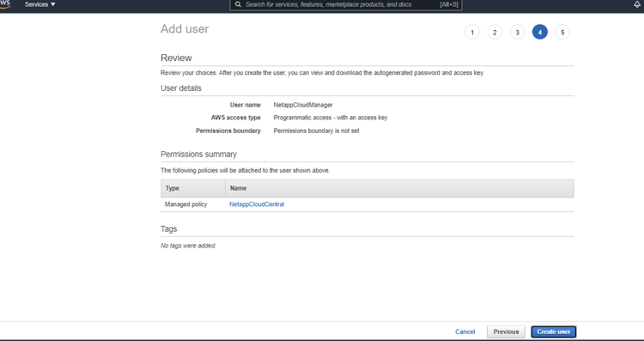This screenshot has width=644, height=341.
Task: Focus the services search input field
Action: pyautogui.click(x=346, y=4)
